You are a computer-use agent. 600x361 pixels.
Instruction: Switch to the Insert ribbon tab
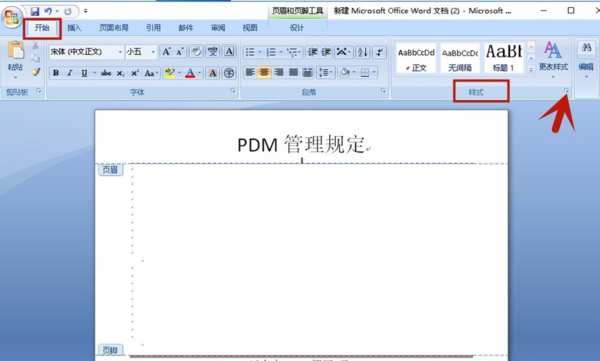pos(74,28)
